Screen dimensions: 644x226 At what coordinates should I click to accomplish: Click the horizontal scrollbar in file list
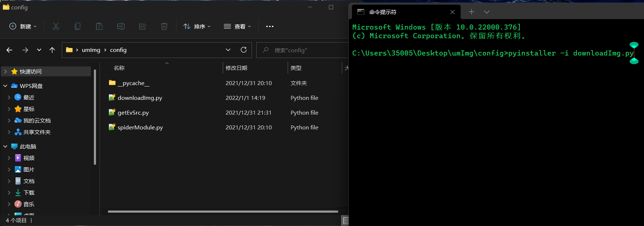click(223, 212)
